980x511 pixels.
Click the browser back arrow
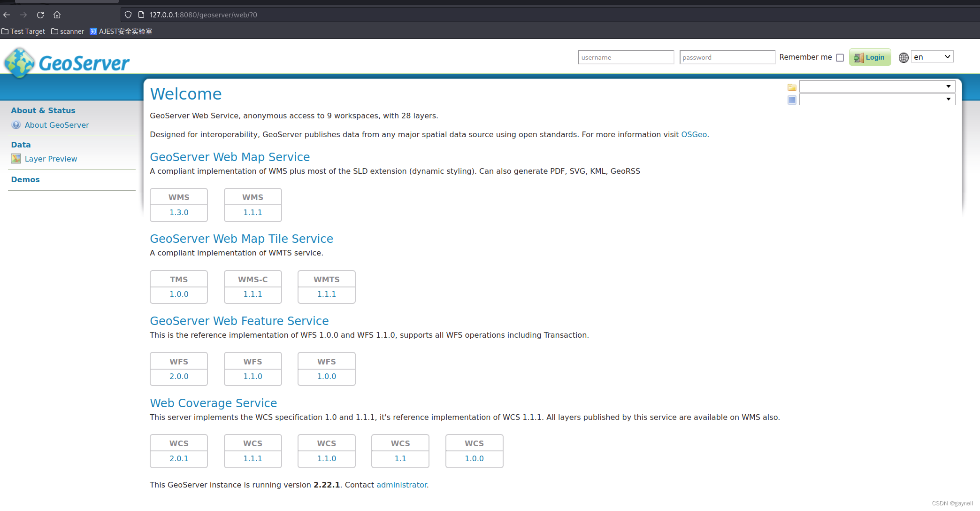click(7, 15)
